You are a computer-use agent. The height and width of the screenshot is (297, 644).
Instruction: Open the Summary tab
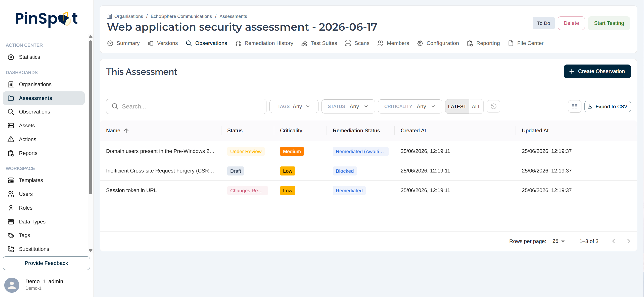[123, 43]
